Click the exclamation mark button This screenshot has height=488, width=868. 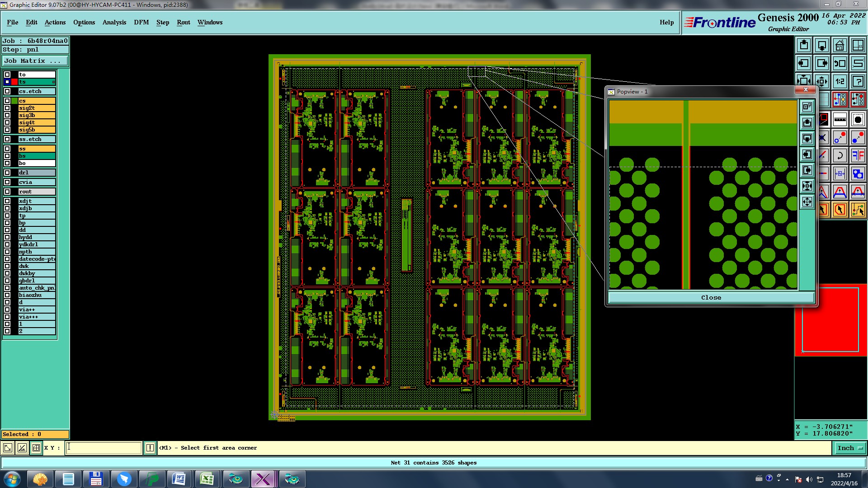[x=150, y=448]
